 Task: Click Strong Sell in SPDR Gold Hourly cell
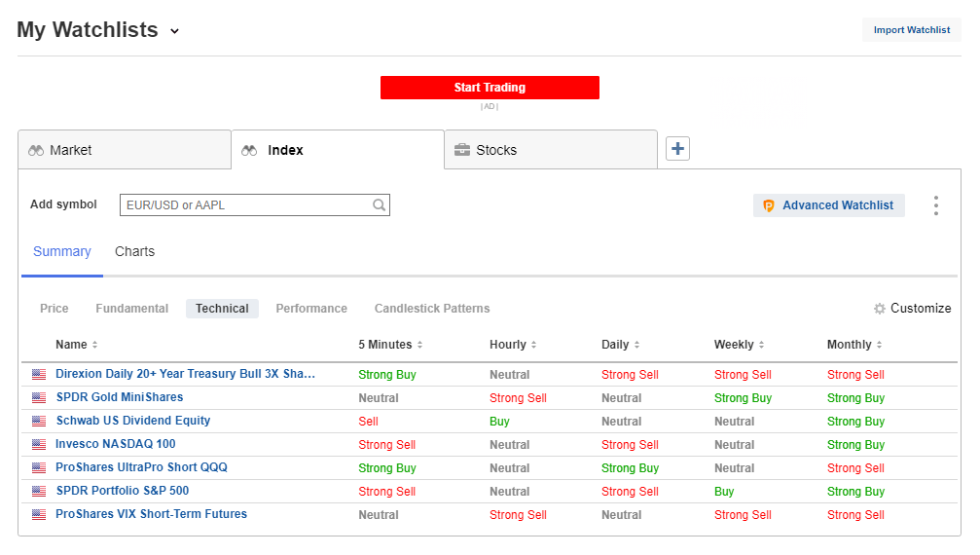tap(518, 398)
